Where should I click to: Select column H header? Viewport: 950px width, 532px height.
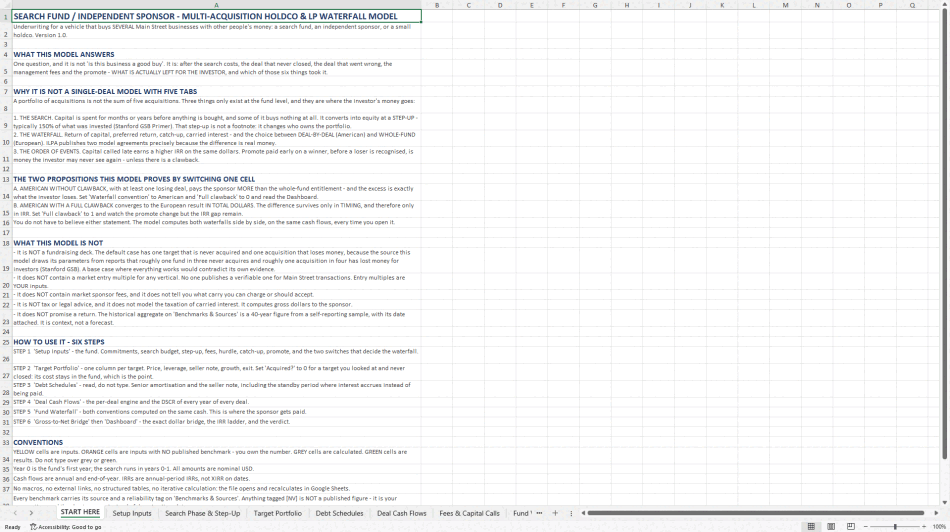point(626,5)
